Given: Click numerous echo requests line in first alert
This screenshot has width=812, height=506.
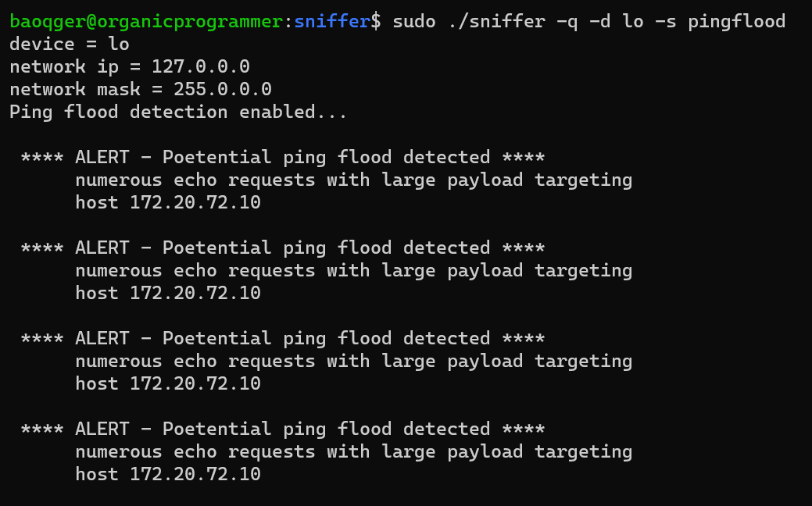Looking at the screenshot, I should [354, 180].
